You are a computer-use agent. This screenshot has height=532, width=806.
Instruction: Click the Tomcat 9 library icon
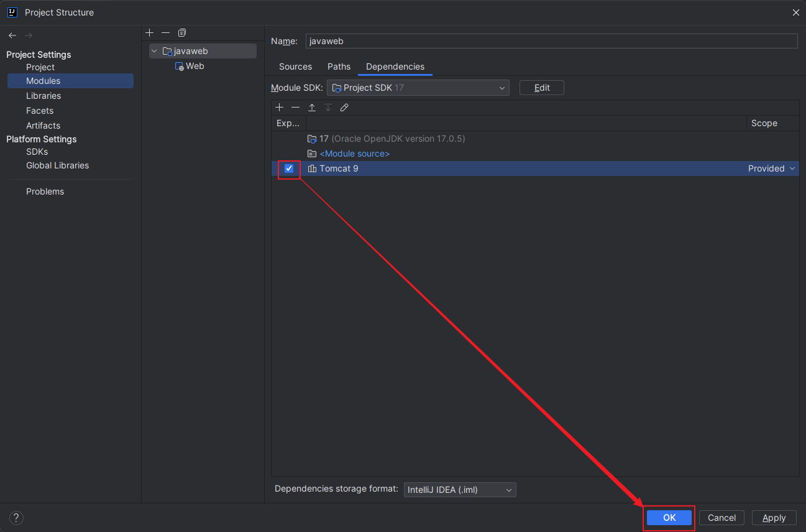pyautogui.click(x=312, y=168)
